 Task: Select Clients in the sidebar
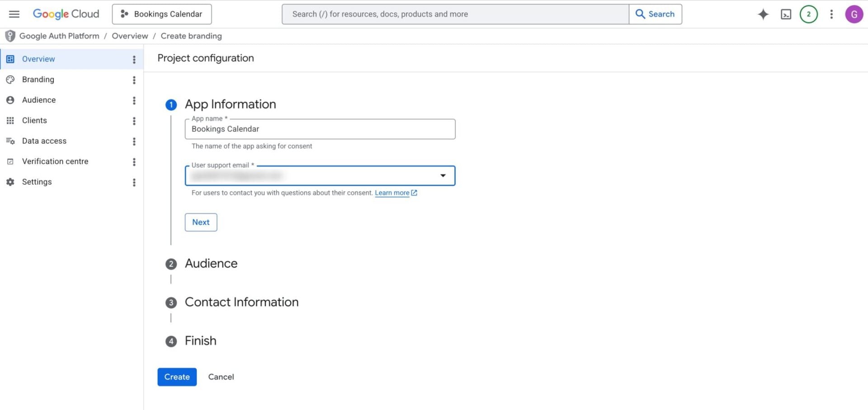(x=72, y=121)
